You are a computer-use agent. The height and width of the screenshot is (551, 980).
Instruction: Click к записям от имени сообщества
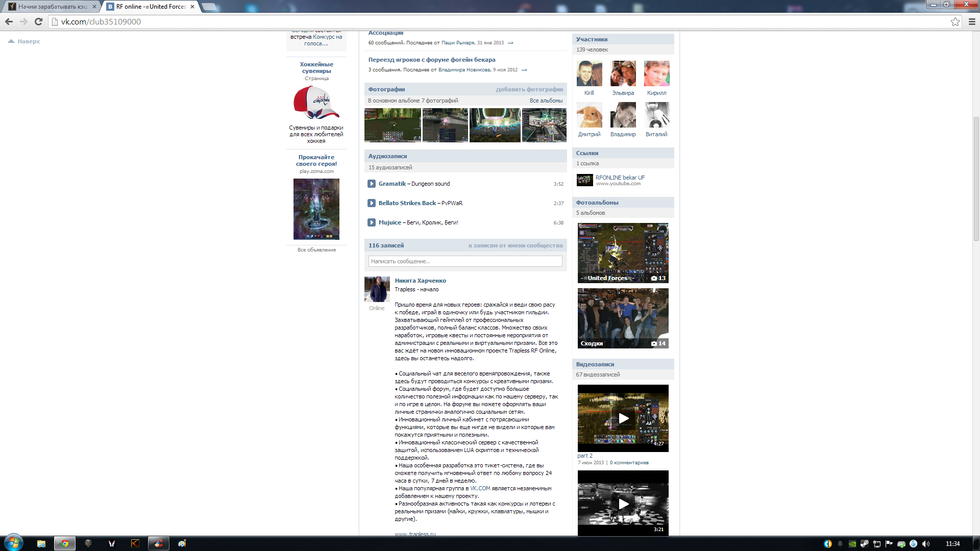[516, 245]
